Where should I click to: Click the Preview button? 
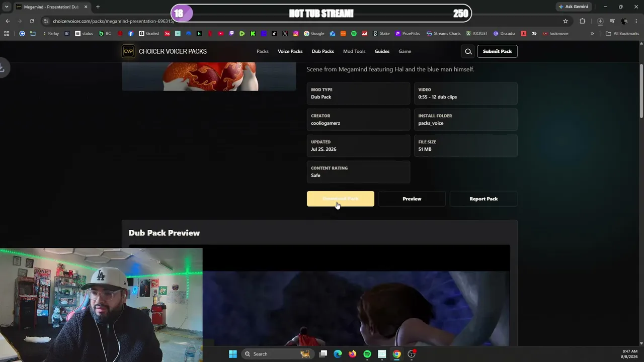(412, 199)
